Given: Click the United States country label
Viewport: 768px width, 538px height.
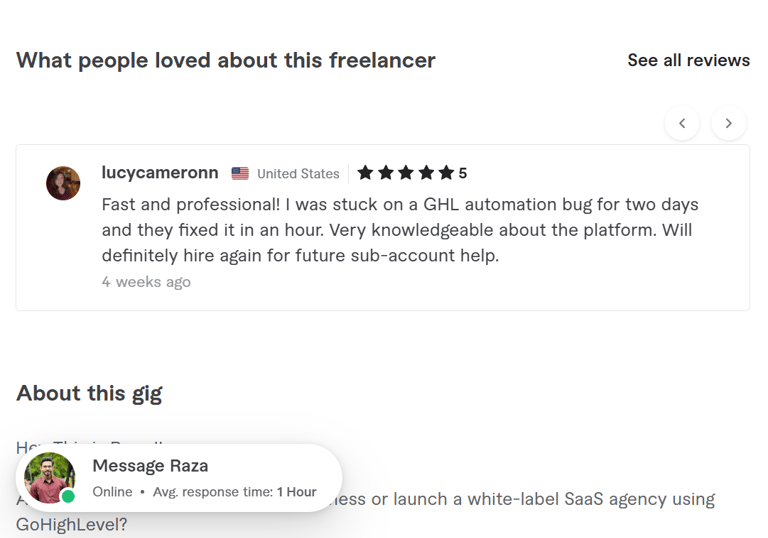Looking at the screenshot, I should [x=298, y=174].
